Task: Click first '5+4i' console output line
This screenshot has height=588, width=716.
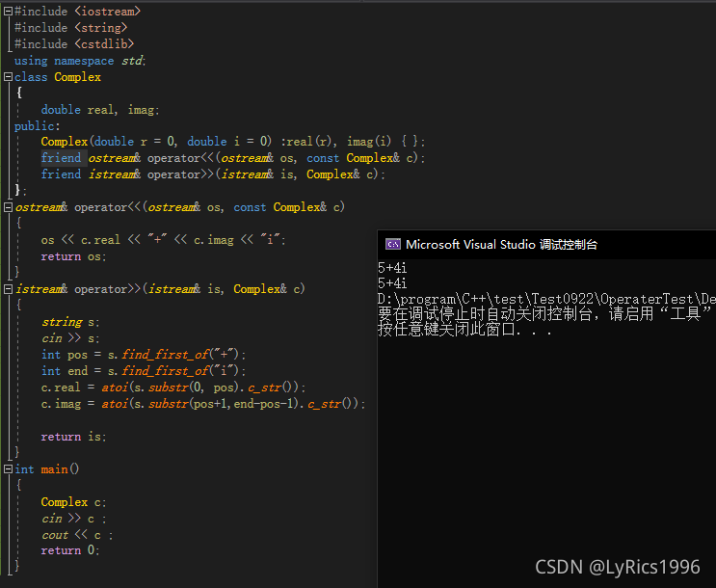Action: tap(392, 268)
